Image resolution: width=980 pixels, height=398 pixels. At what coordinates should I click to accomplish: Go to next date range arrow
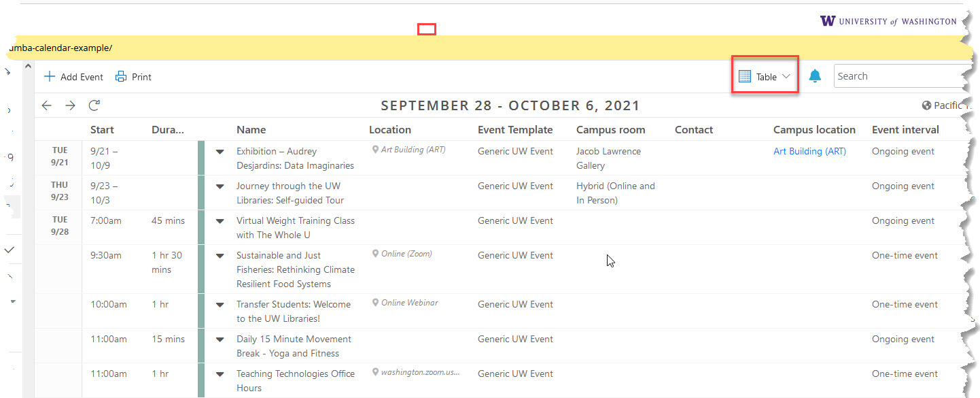70,105
